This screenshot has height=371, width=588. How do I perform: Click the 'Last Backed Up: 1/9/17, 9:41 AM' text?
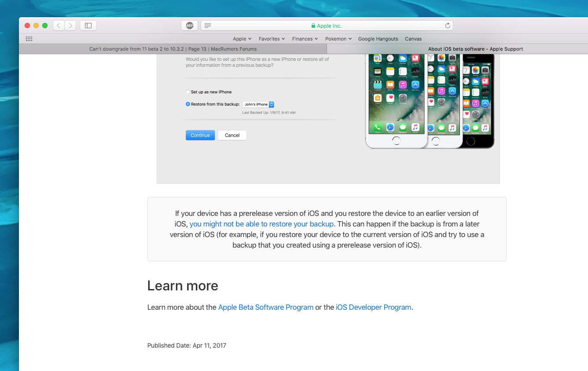point(269,113)
